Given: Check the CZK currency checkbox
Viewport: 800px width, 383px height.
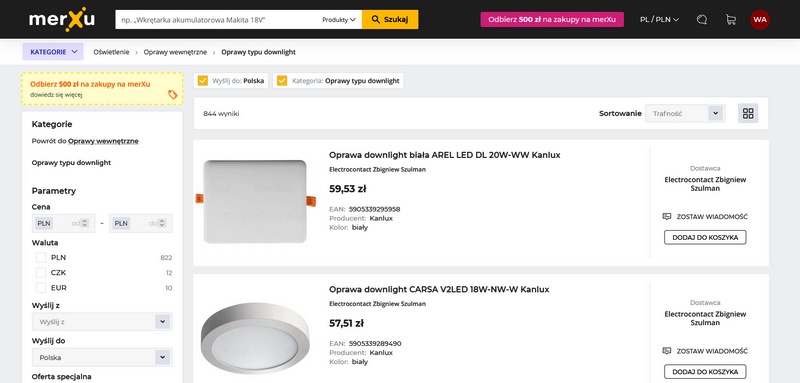Looking at the screenshot, I should (41, 273).
